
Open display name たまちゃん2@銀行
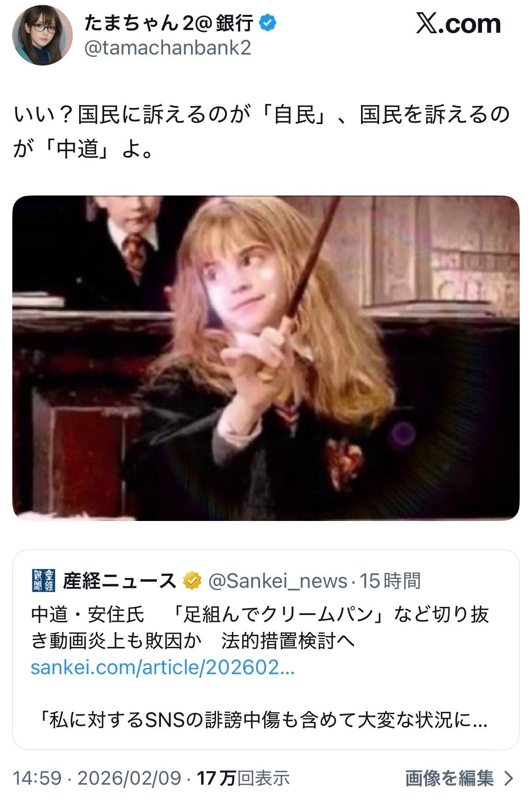(169, 23)
